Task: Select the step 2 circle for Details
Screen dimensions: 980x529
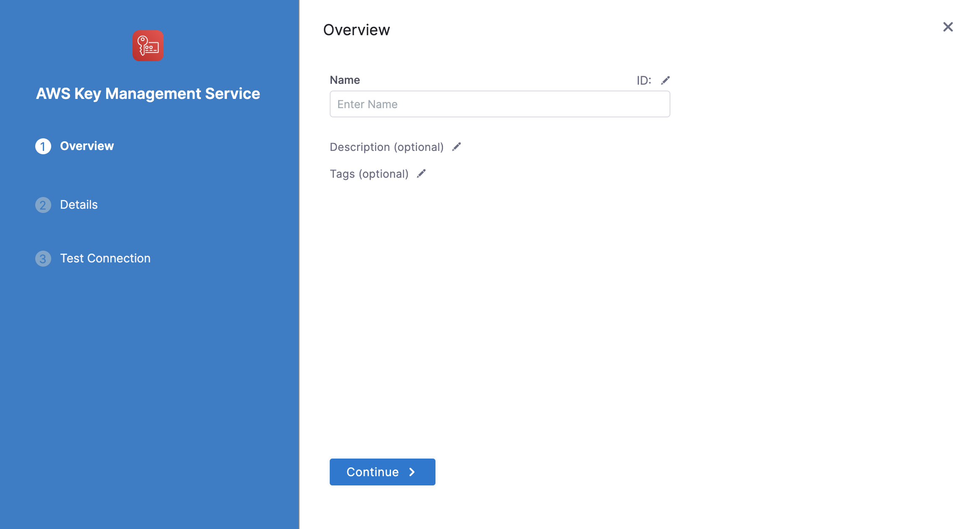Action: click(x=43, y=205)
